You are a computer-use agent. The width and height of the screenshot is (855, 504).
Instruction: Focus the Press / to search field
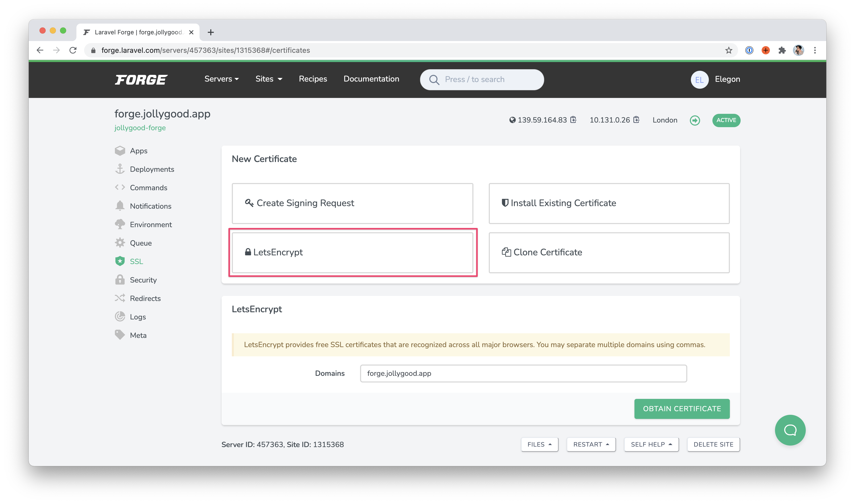click(x=482, y=79)
